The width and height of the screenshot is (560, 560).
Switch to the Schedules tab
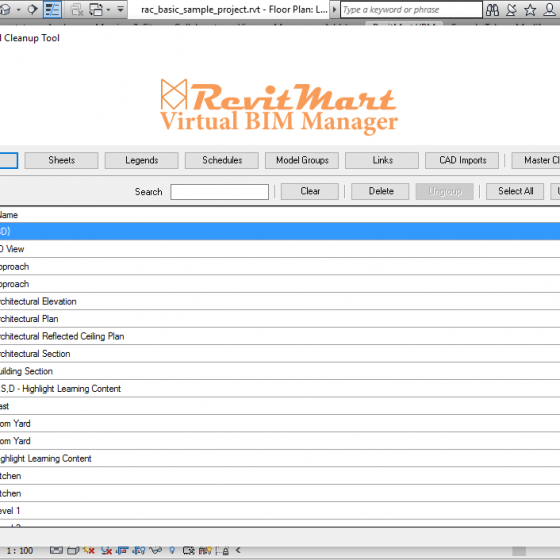coord(222,160)
